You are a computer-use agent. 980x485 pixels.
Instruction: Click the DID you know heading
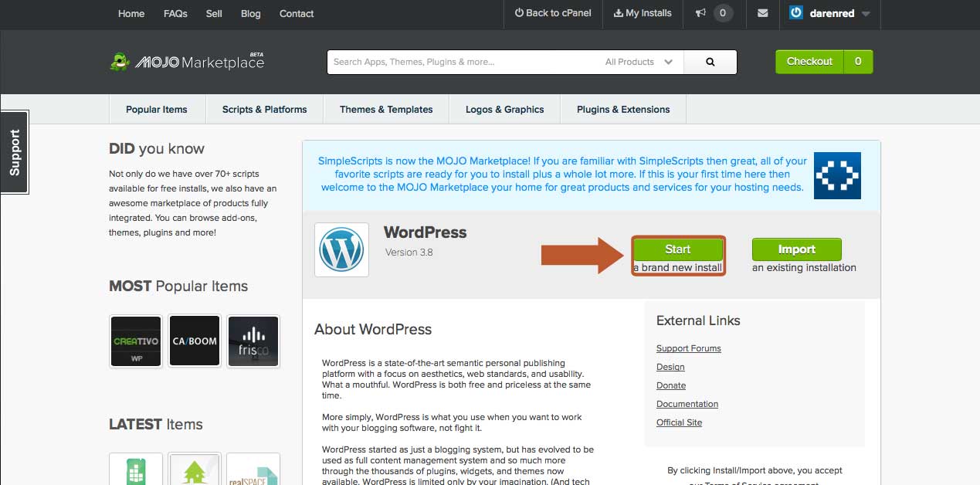point(157,149)
